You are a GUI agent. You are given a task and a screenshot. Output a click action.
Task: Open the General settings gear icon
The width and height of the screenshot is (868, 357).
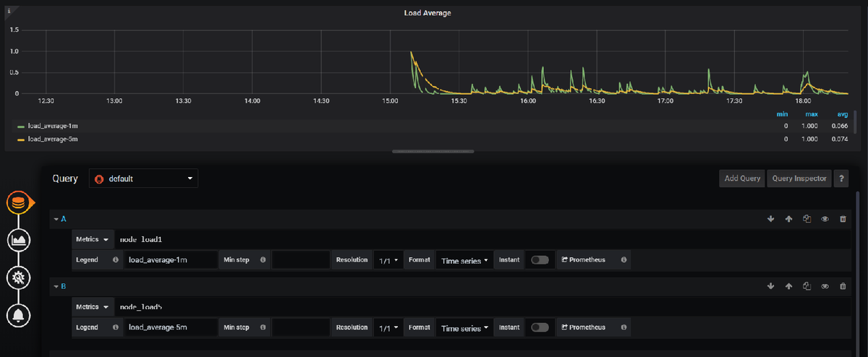tap(17, 278)
